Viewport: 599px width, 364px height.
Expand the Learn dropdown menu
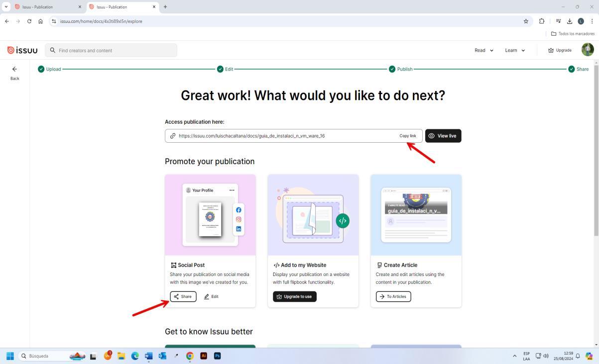515,50
